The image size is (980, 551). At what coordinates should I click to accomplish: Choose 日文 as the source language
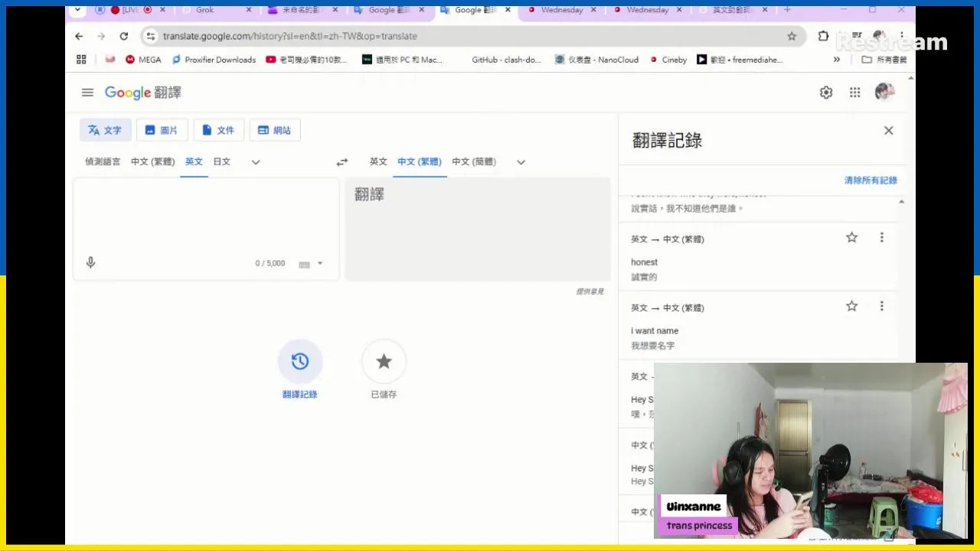click(x=222, y=161)
